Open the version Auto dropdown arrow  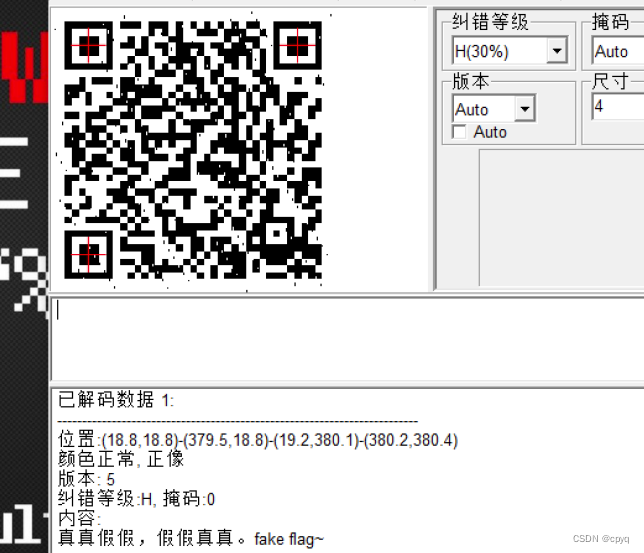(x=524, y=109)
